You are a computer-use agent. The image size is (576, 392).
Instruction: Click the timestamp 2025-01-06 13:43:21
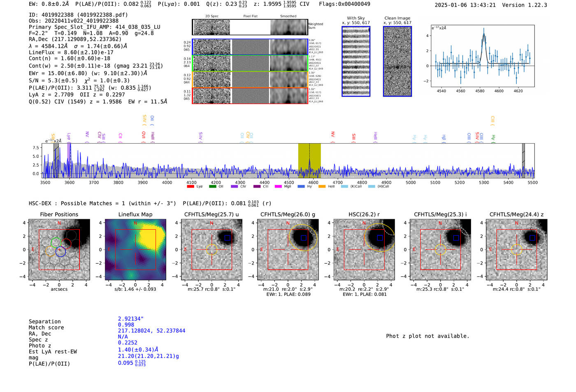point(465,5)
